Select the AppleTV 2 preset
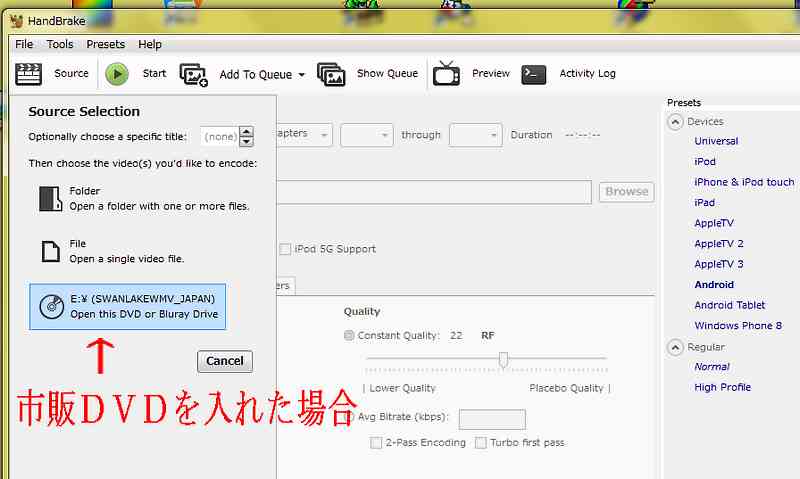The height and width of the screenshot is (479, 800). coord(719,243)
